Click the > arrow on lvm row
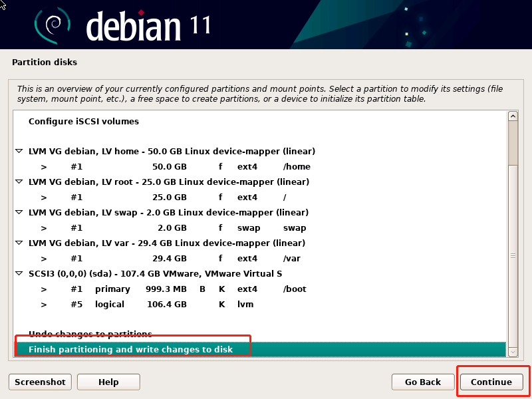This screenshot has height=399, width=532. click(x=44, y=305)
